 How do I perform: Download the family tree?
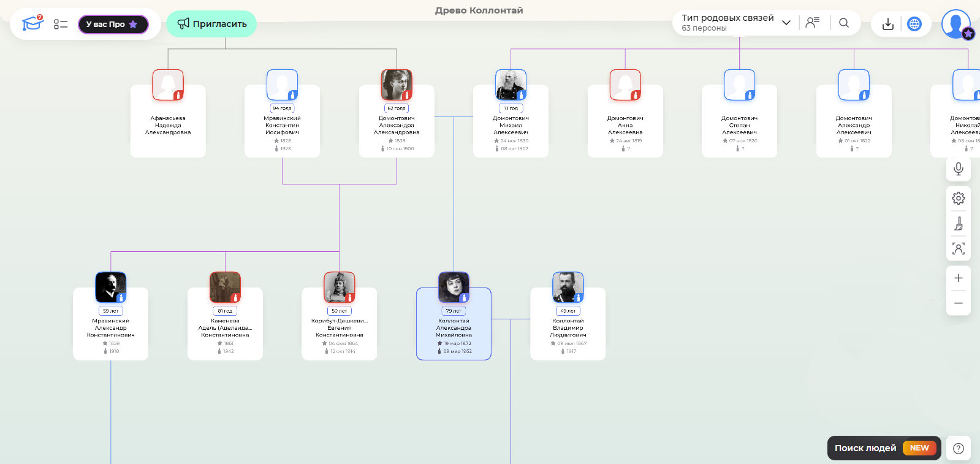(x=887, y=24)
